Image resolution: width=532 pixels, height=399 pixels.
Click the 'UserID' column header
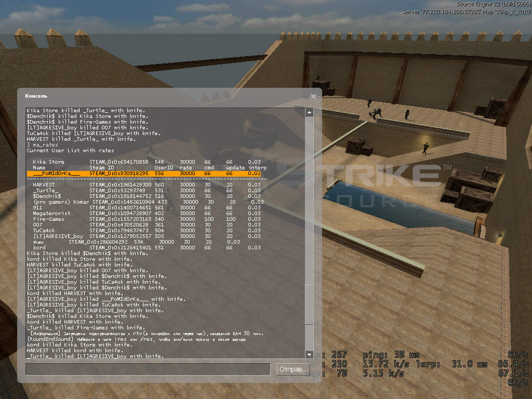[164, 168]
